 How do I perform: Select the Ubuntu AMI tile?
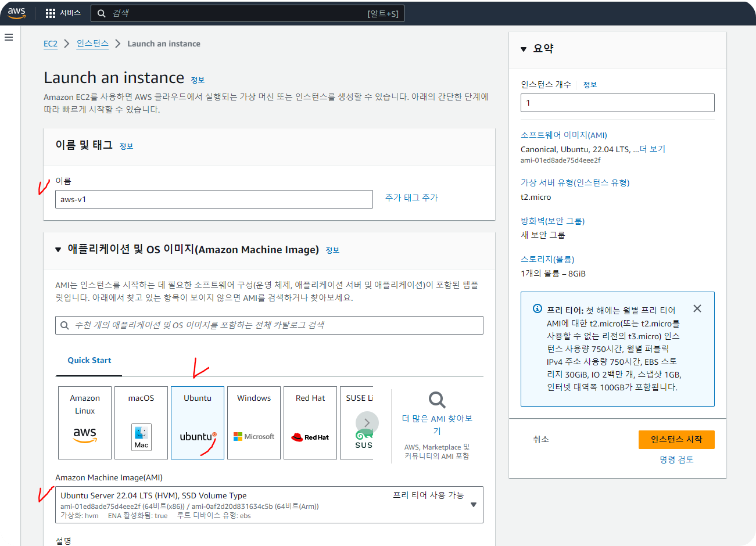pos(198,423)
